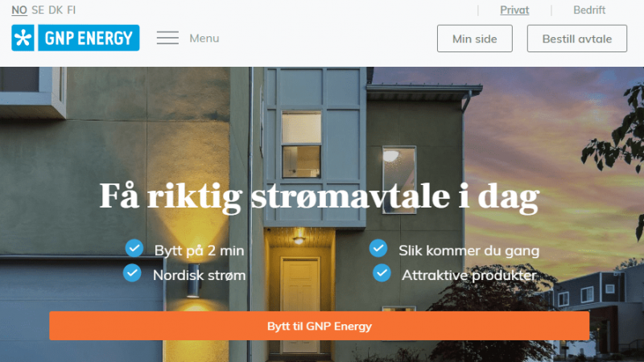The width and height of the screenshot is (644, 362).
Task: Click the orange Bytt til GNP Energy button
Action: coord(319,326)
